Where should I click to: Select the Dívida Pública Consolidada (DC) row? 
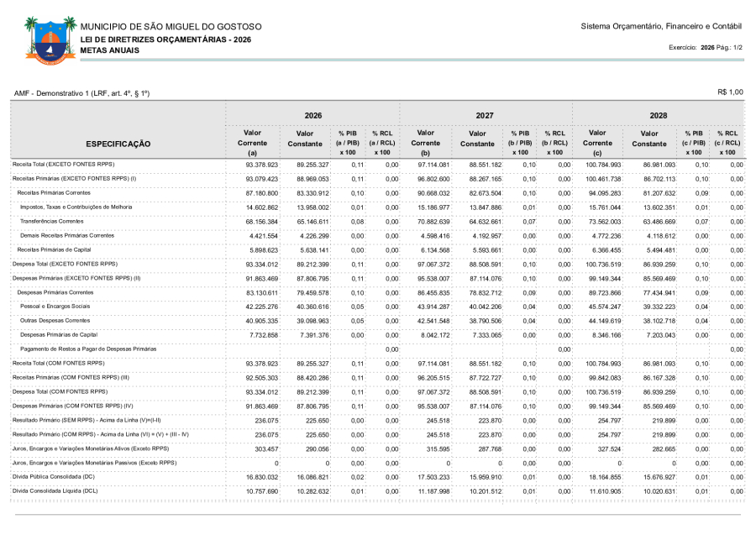56,476
